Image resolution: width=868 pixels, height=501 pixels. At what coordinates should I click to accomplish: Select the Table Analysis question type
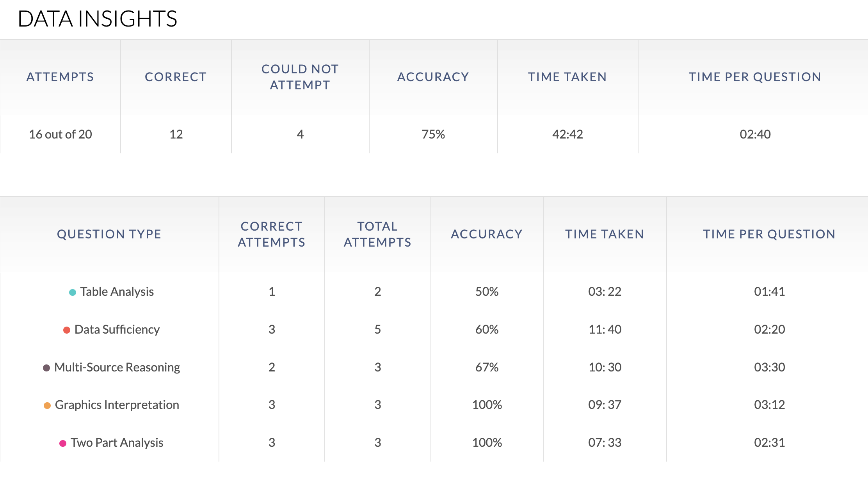pos(117,291)
